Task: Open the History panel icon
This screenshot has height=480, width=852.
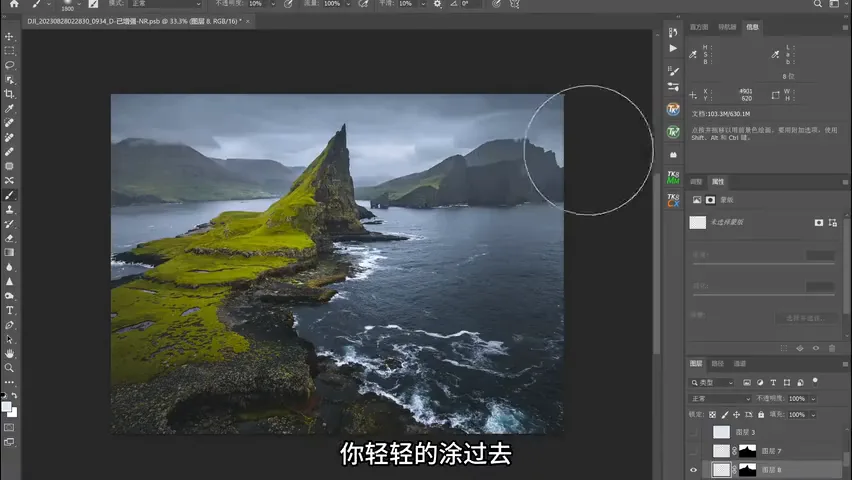Action: tap(673, 33)
